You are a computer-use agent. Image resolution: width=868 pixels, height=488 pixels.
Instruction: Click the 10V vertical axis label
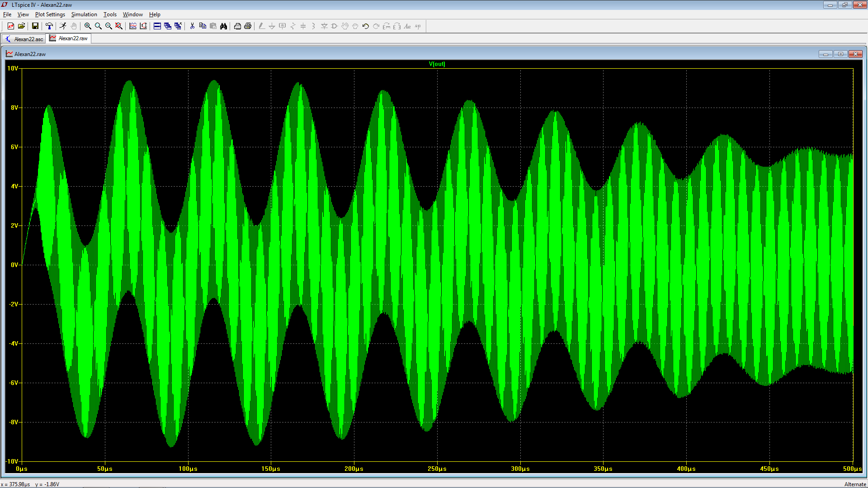point(13,68)
